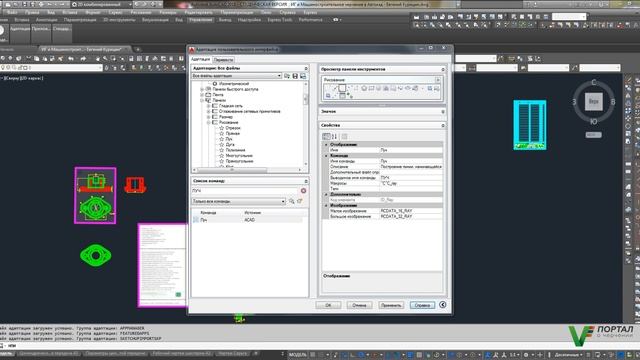Collapse the Список команд pane
This screenshot has height=360, width=640.
click(306, 181)
